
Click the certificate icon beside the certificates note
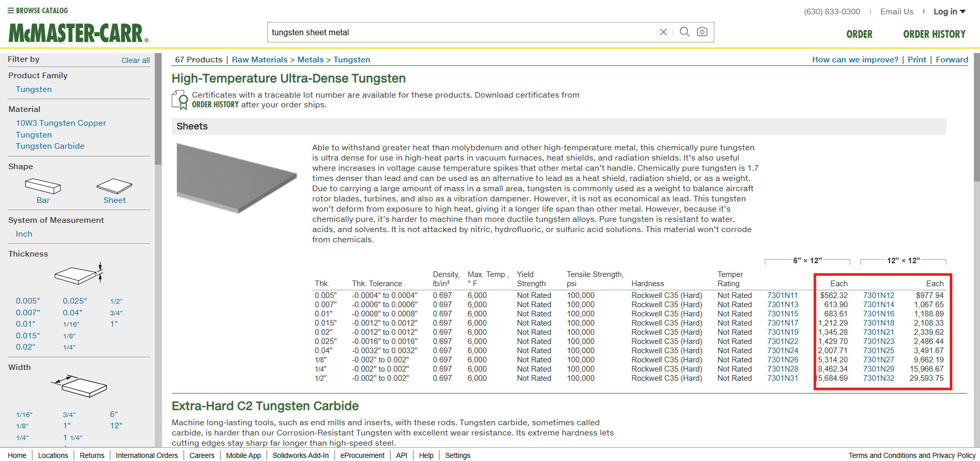click(180, 100)
